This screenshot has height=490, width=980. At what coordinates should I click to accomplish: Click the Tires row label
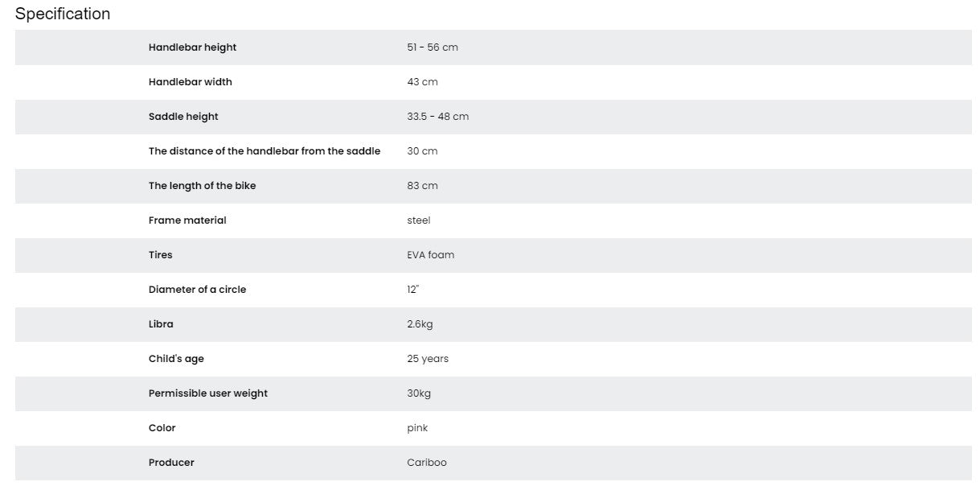click(x=161, y=255)
